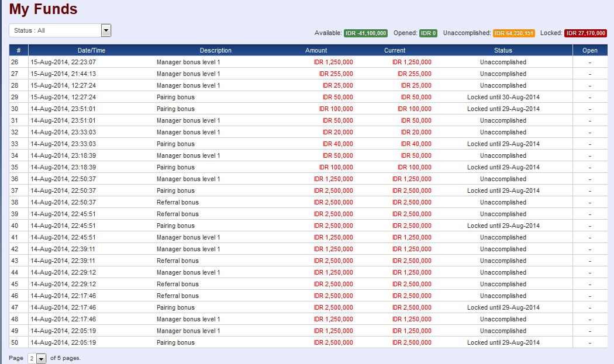
Task: Click the Status filter dropdown arrow
Action: (x=106, y=30)
